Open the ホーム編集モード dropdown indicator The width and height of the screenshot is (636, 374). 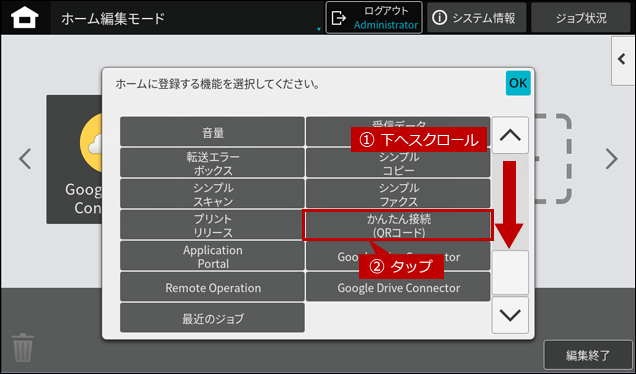tap(319, 29)
